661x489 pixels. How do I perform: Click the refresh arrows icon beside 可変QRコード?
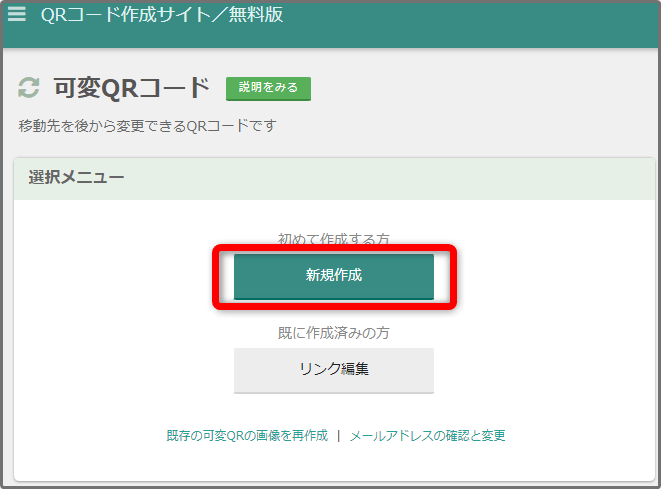pos(29,88)
